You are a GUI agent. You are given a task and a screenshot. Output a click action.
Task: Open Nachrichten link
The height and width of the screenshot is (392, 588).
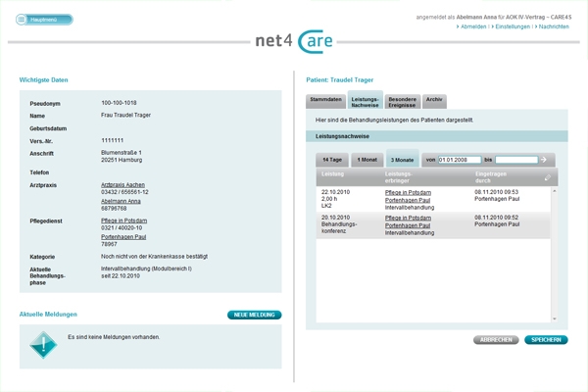tap(554, 26)
